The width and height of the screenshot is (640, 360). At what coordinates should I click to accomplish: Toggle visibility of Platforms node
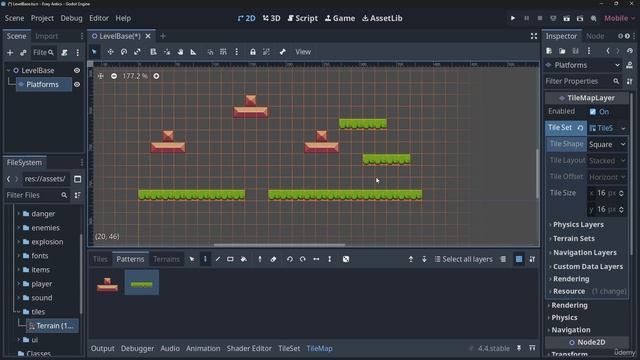(x=77, y=84)
